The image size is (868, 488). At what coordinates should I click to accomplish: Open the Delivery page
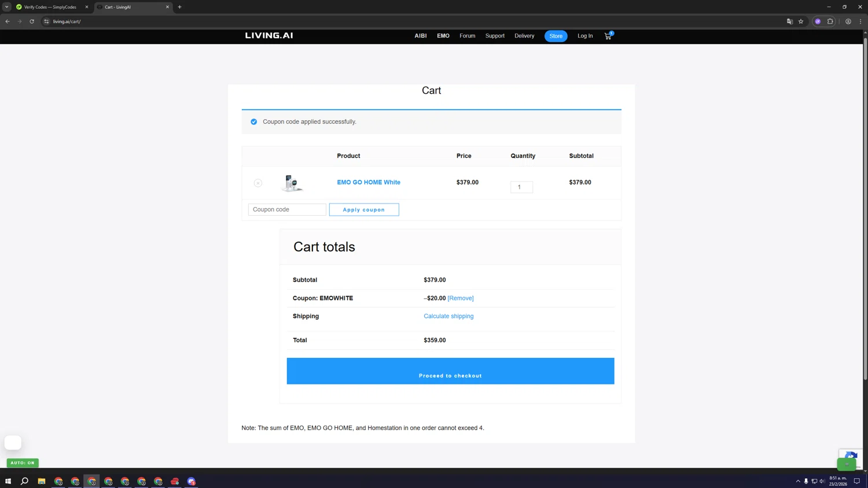pos(524,36)
